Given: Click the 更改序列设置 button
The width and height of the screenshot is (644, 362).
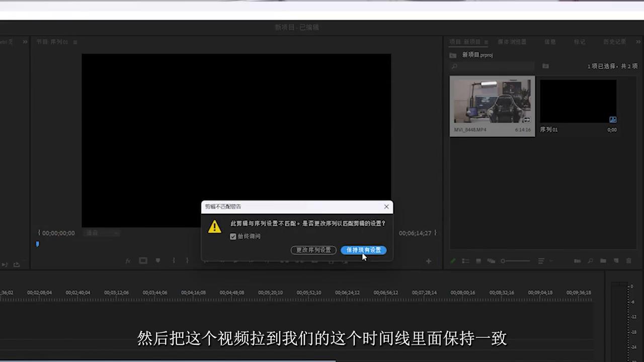Looking at the screenshot, I should point(313,250).
